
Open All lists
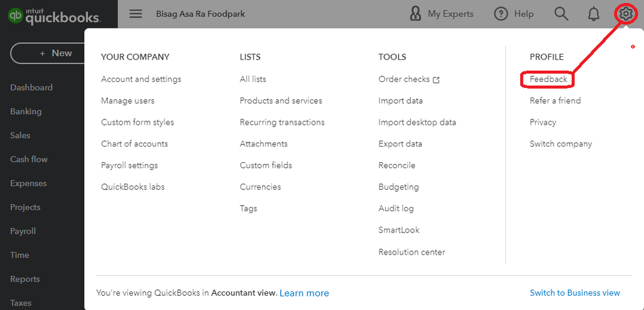tap(252, 79)
